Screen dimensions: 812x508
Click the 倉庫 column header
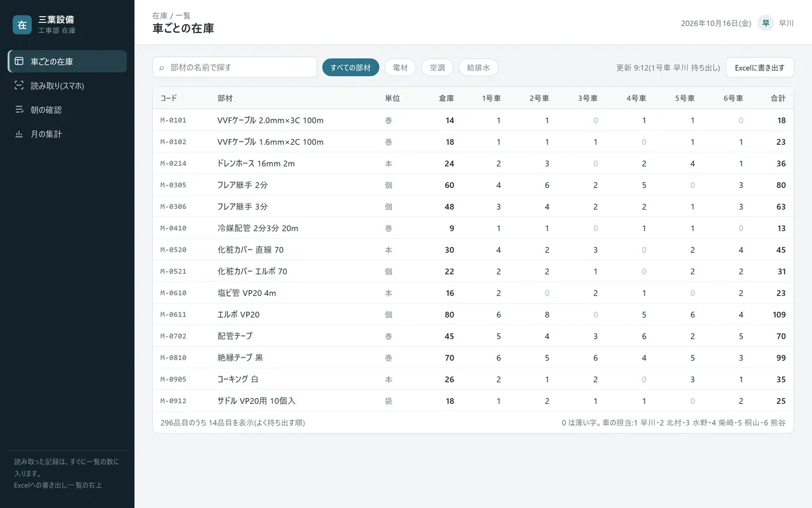click(447, 98)
